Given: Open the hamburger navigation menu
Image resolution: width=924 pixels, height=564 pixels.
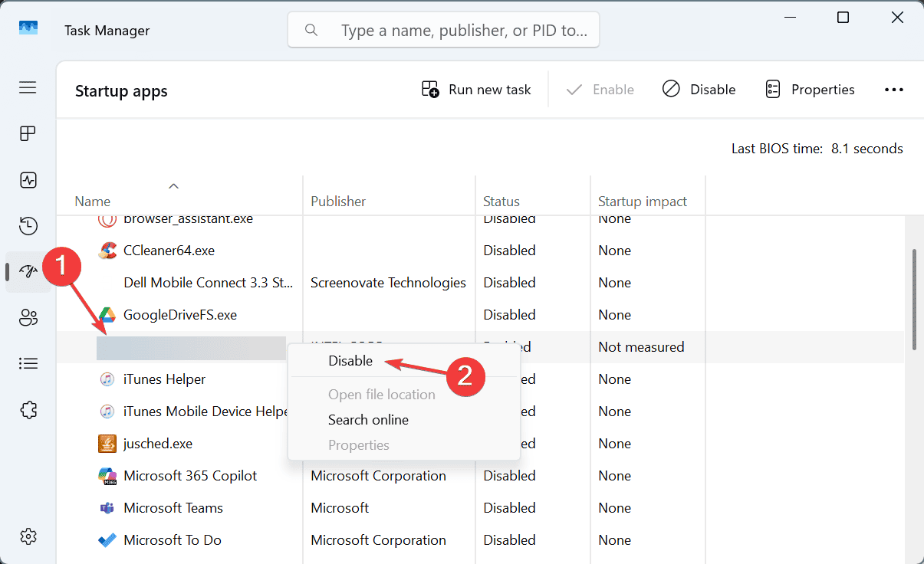Looking at the screenshot, I should 28,87.
